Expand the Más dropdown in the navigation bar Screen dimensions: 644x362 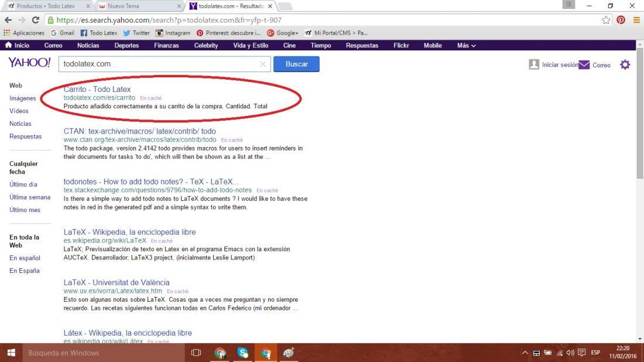(466, 45)
